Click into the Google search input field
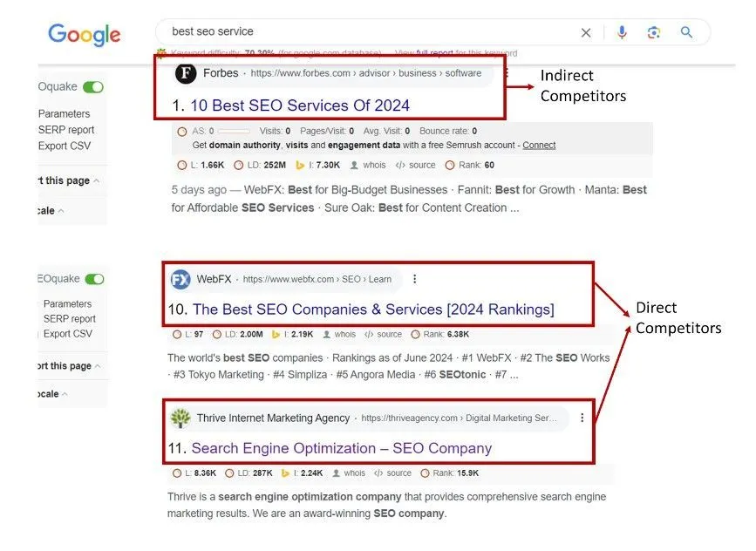This screenshot has width=756, height=551. click(366, 32)
